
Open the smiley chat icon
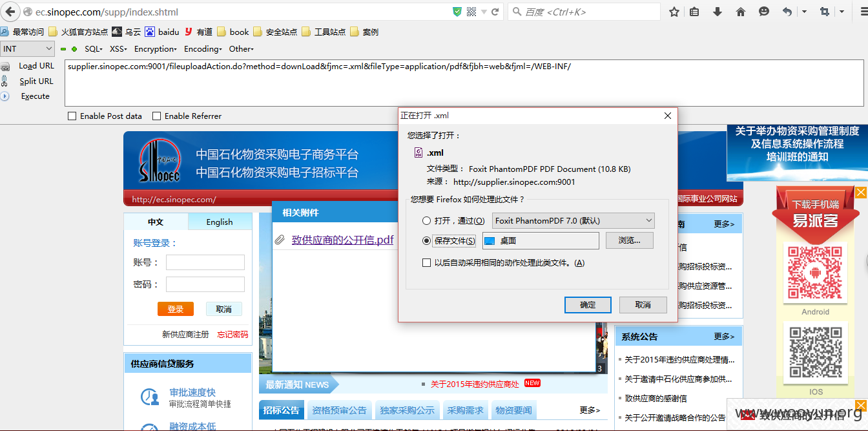tap(764, 12)
